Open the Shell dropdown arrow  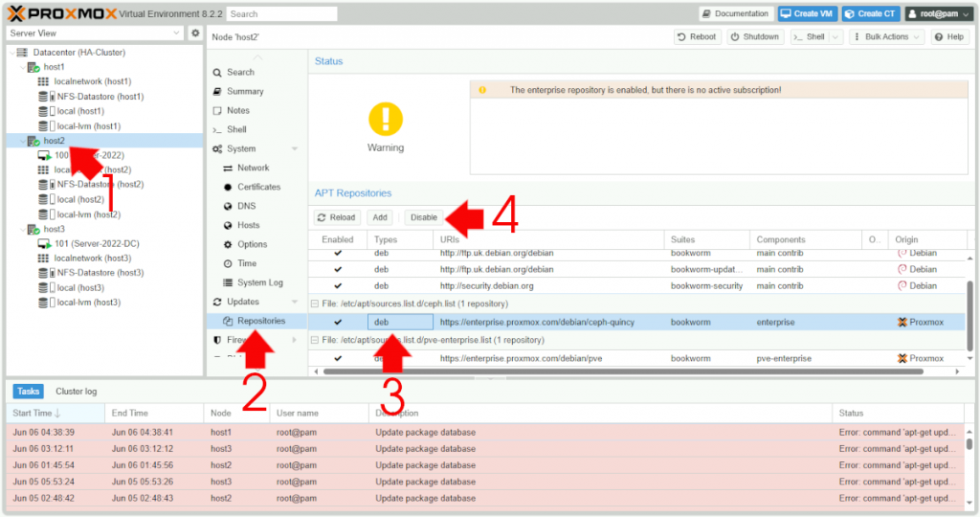coord(835,37)
